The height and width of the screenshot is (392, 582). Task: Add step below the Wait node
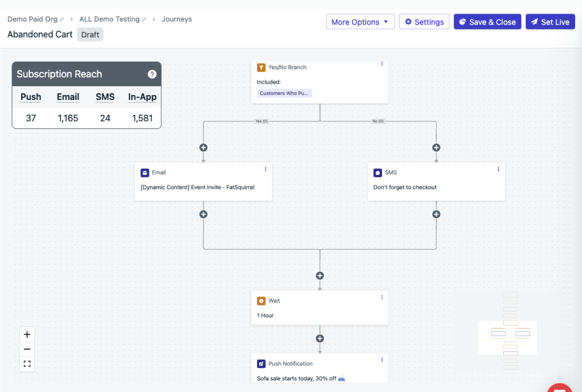click(x=320, y=339)
